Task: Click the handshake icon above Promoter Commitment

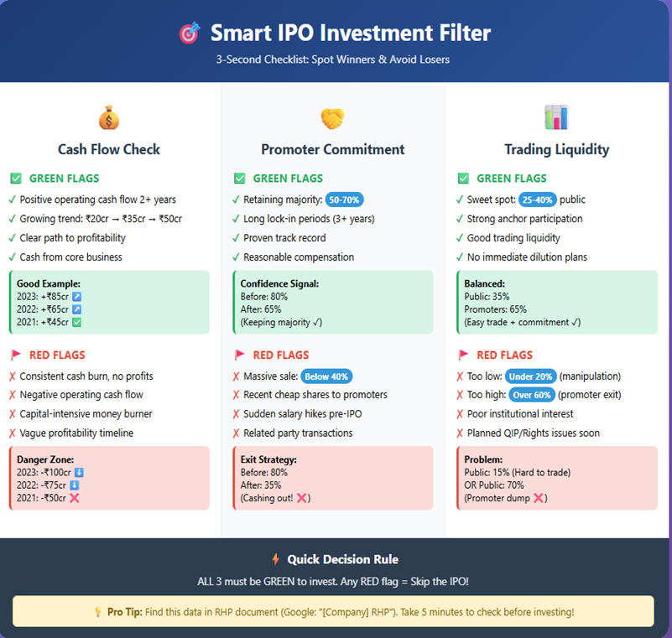Action: [332, 117]
